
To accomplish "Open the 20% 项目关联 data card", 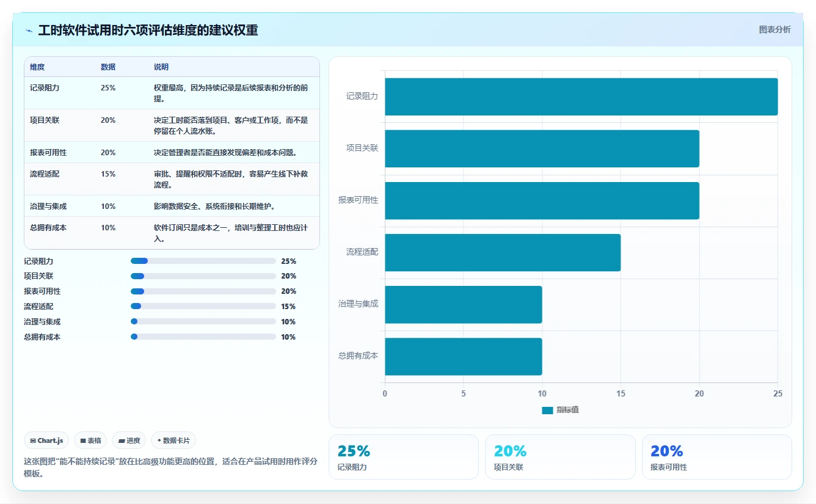I will [x=560, y=457].
